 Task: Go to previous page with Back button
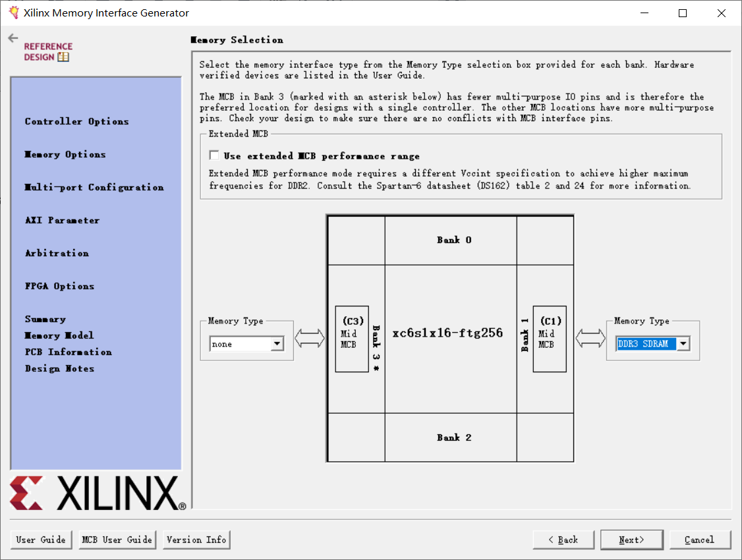tap(563, 540)
